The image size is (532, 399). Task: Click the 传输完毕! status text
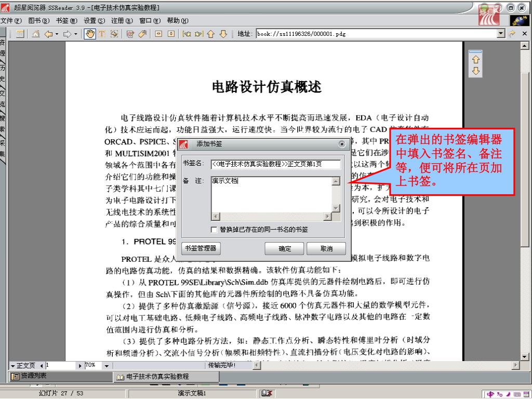coord(222,365)
